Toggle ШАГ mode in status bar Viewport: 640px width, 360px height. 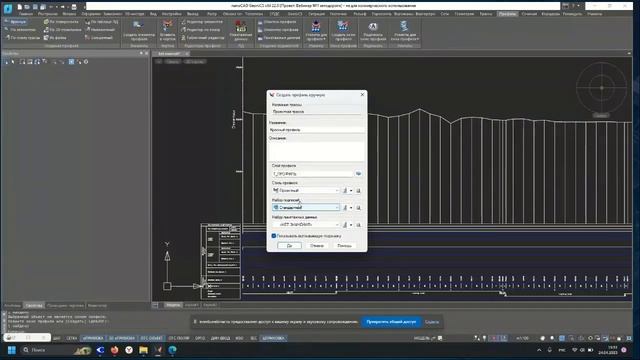pos(57,338)
